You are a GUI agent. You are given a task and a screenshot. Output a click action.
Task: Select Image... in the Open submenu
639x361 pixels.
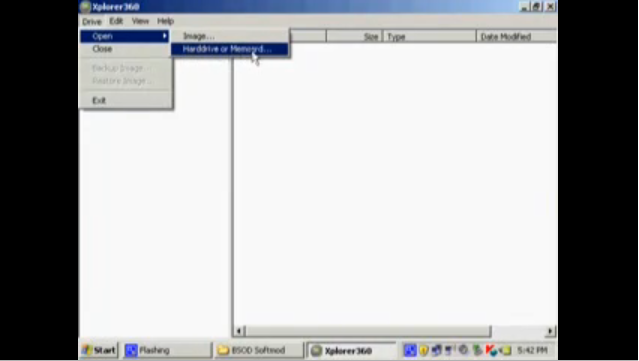(229, 36)
